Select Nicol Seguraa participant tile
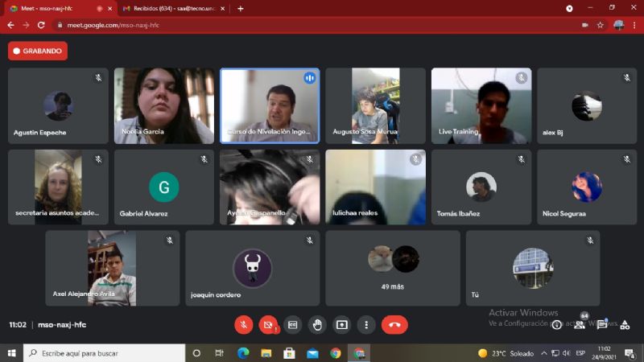 [587, 187]
